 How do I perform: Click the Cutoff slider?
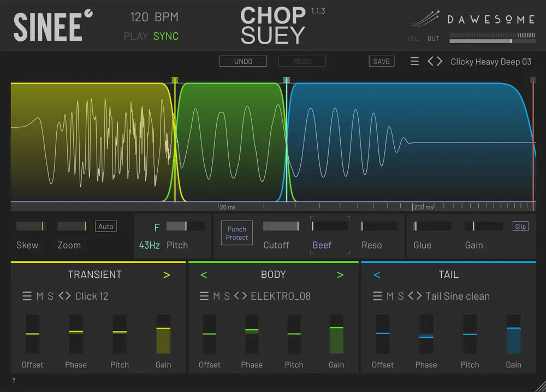281,226
